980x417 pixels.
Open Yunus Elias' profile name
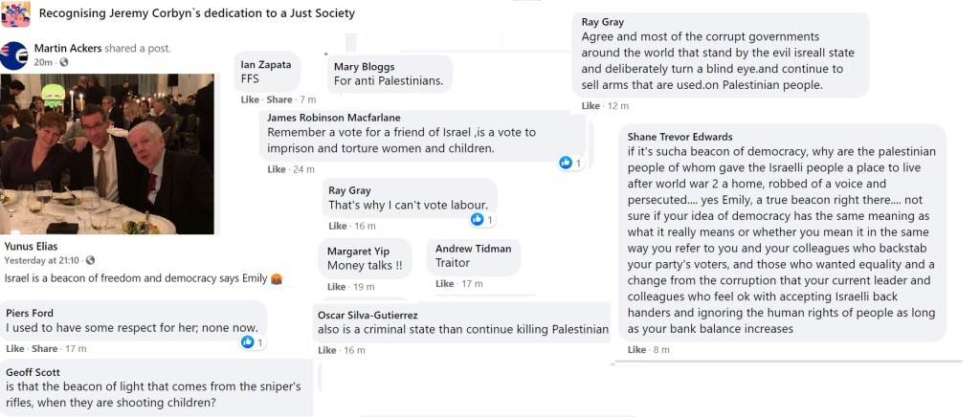pyautogui.click(x=32, y=247)
